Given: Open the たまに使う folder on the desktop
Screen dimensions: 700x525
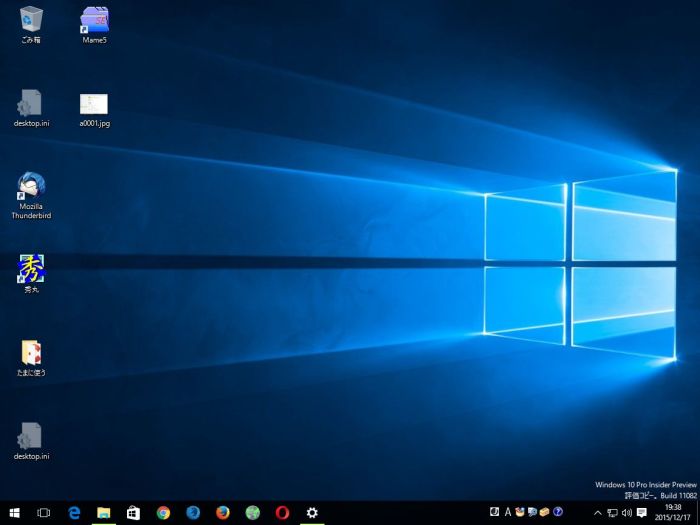Looking at the screenshot, I should tap(31, 353).
